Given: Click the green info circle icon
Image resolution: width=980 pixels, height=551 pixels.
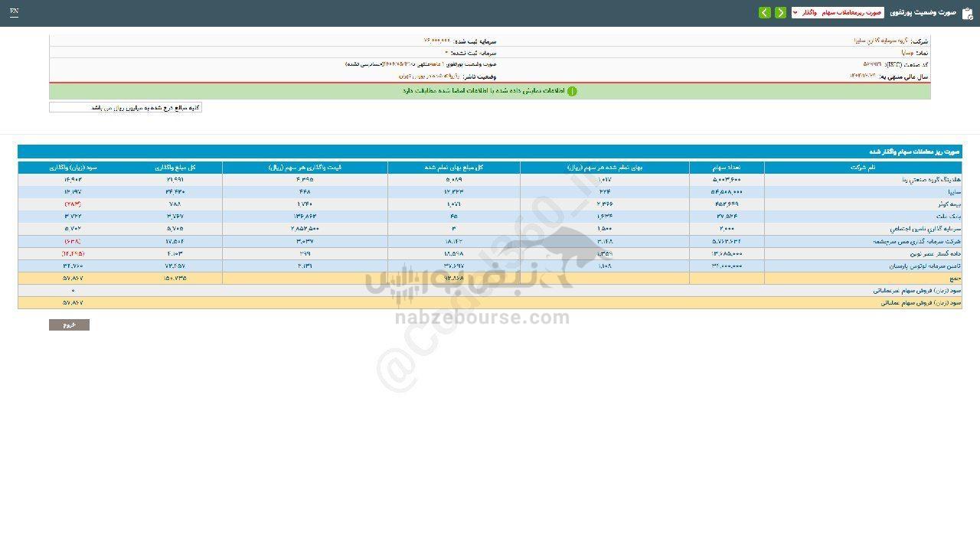Looking at the screenshot, I should [x=572, y=91].
